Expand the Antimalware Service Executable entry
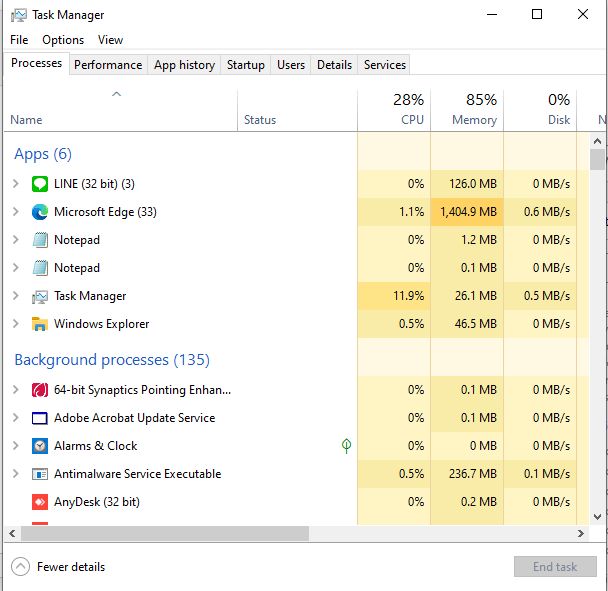608x591 pixels. (16, 473)
